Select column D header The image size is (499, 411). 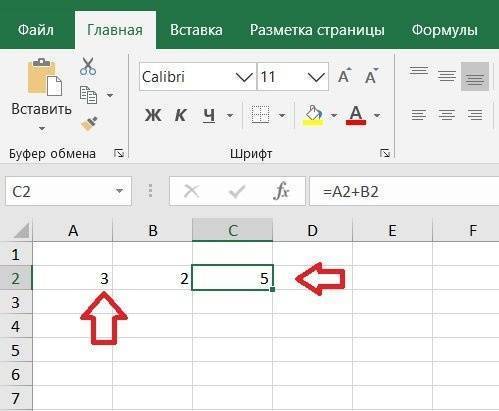click(313, 230)
